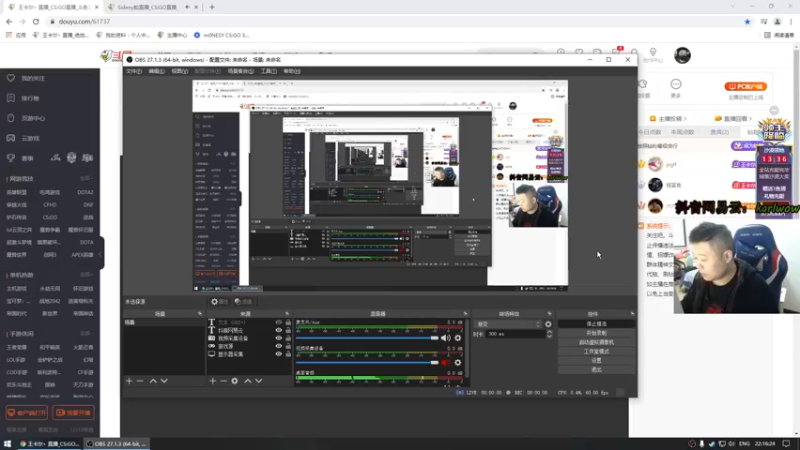The height and width of the screenshot is (450, 800).
Task: Open the OBS 帮助(H) menu
Action: [x=292, y=71]
